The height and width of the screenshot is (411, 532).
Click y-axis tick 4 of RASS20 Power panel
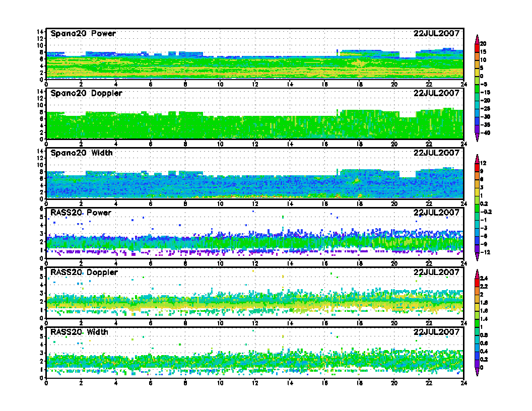(x=42, y=225)
